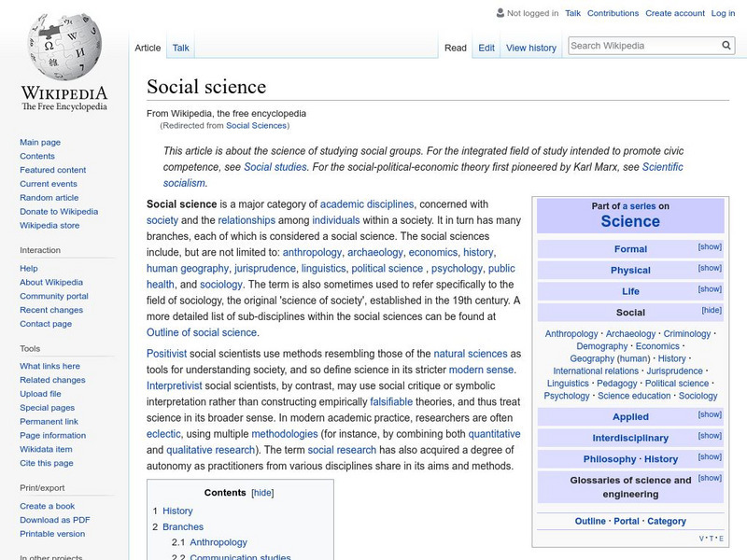The image size is (747, 560).
Task: Hide the Social section in sidebar
Action: pos(711,310)
